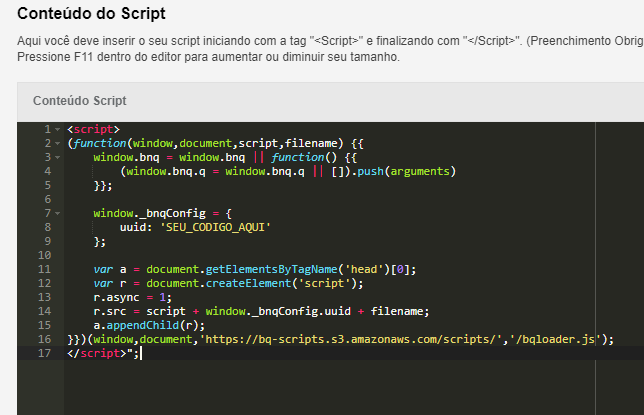Click line number 17 in the gutter
The image size is (644, 415).
pyautogui.click(x=44, y=353)
